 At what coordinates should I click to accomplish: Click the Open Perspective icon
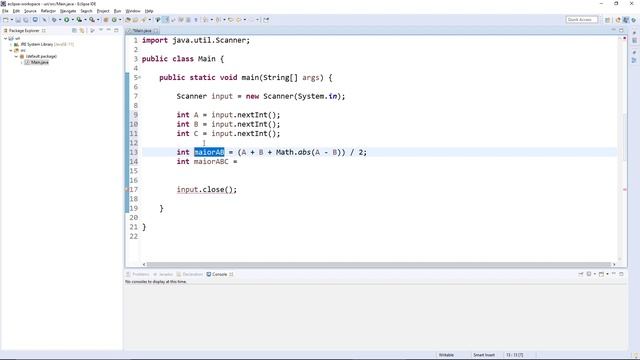point(608,20)
